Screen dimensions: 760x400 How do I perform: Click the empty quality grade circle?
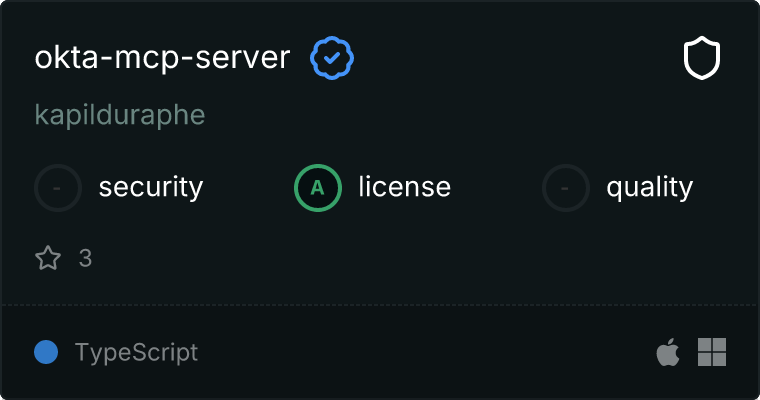(x=566, y=187)
